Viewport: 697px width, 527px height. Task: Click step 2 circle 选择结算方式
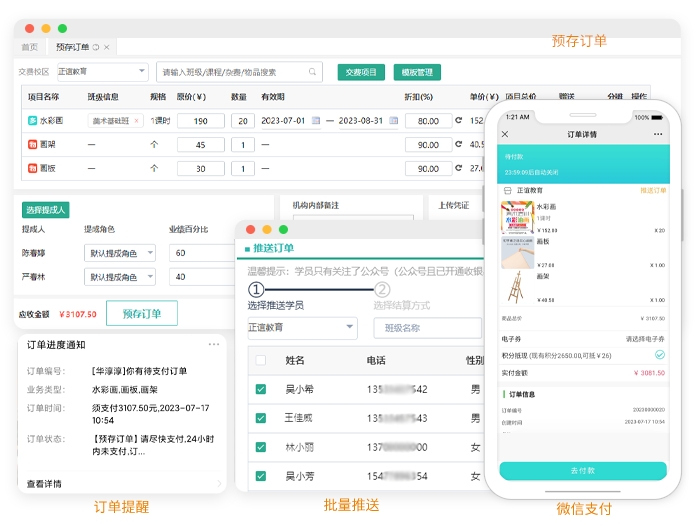(x=382, y=290)
